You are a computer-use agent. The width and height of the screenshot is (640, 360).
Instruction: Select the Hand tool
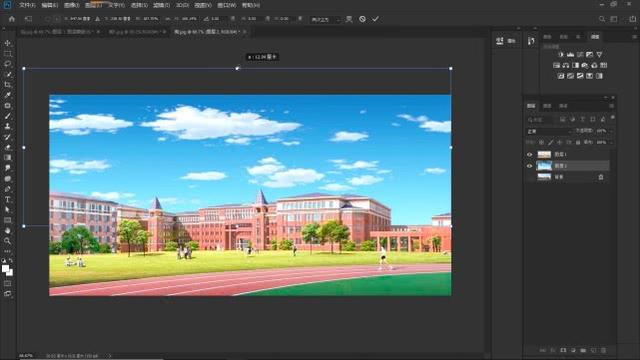point(7,231)
